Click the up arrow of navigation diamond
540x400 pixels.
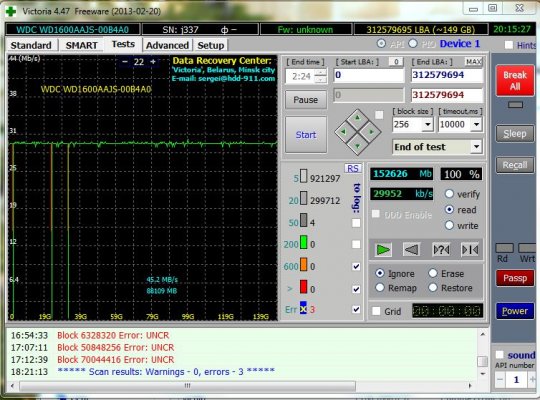click(x=357, y=118)
